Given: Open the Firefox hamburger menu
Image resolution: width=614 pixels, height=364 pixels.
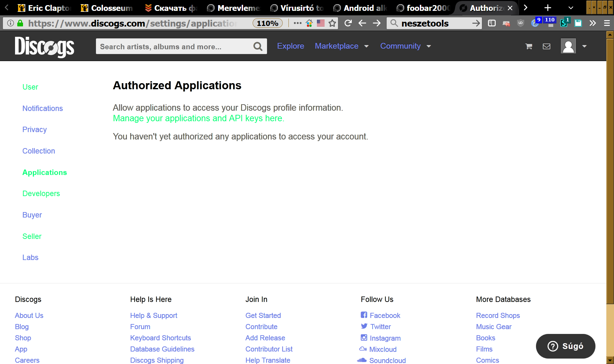Looking at the screenshot, I should 607,23.
